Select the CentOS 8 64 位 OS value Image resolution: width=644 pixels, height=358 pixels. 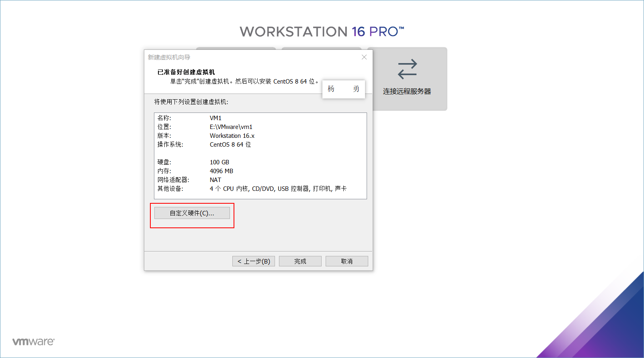(x=230, y=144)
